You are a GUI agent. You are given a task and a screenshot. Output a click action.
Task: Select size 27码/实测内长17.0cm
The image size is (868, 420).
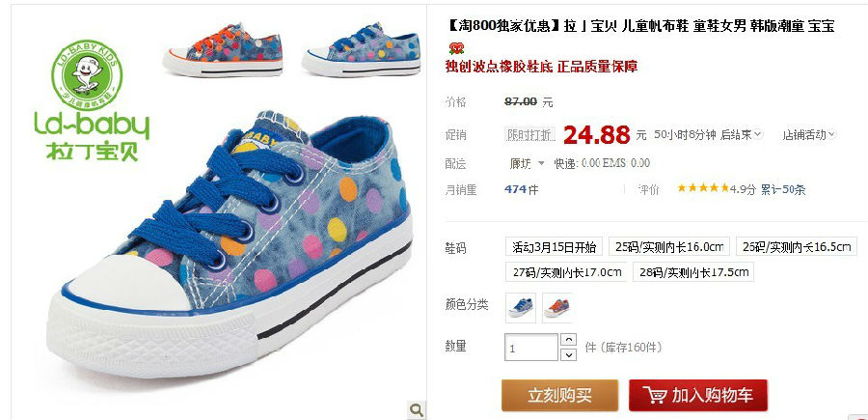566,272
